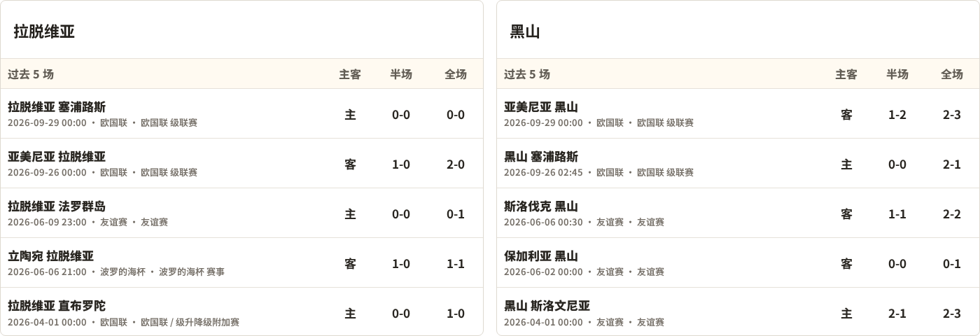Click 全场 column header in 拉脱维亚 table

click(456, 74)
